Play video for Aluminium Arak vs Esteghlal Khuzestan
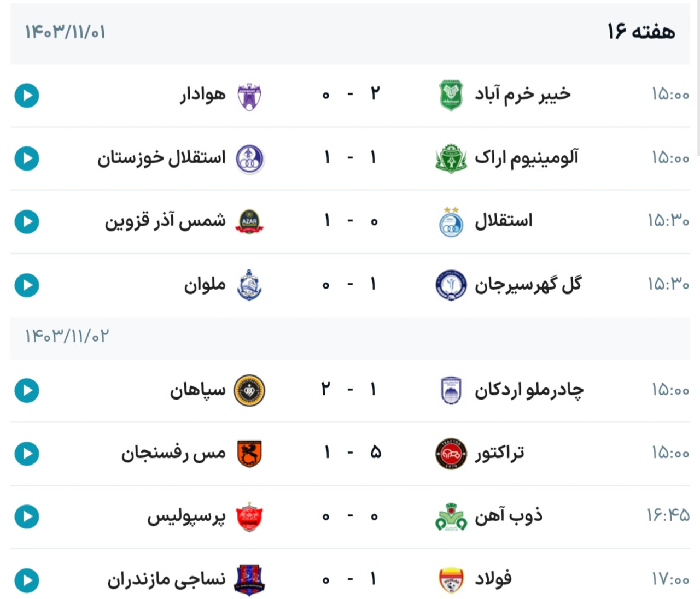 [27, 158]
